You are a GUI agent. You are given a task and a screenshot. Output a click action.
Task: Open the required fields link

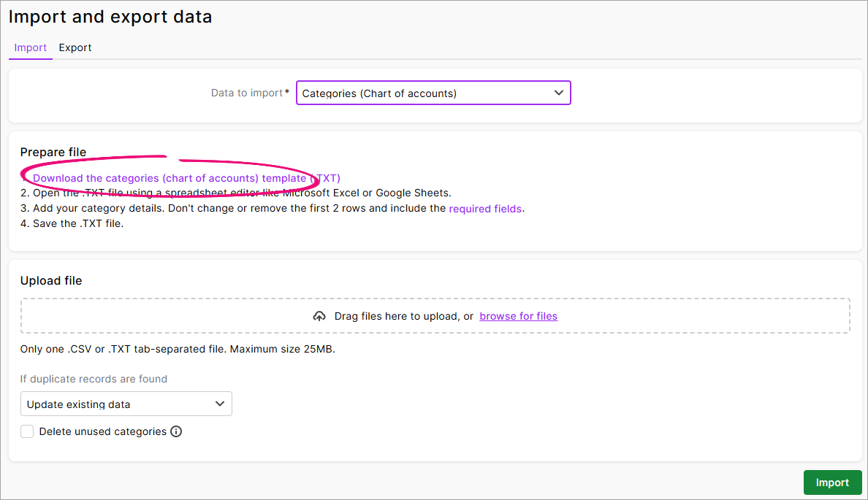tap(485, 208)
